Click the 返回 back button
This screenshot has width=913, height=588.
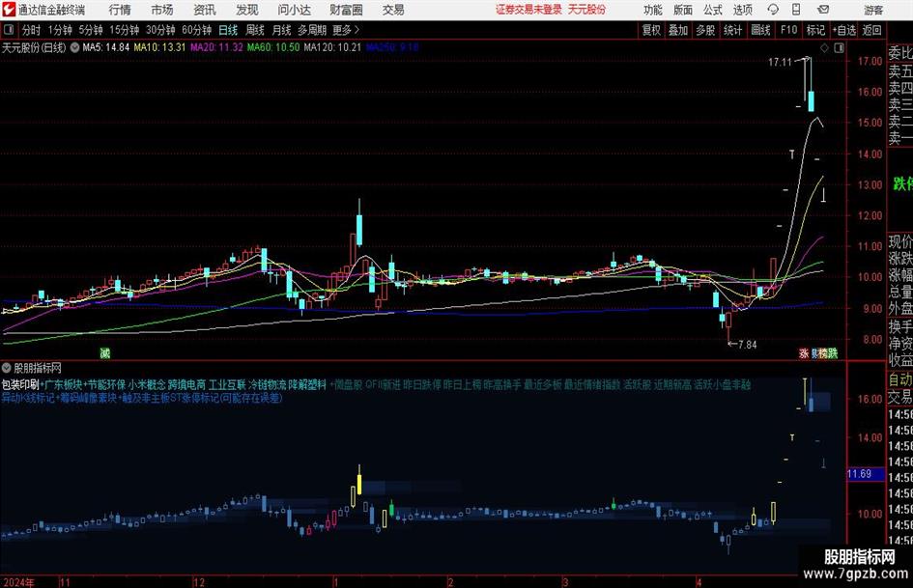[871, 30]
